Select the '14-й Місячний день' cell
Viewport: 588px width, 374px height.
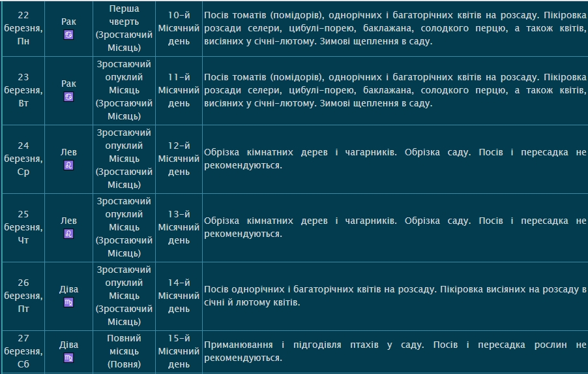point(179,296)
